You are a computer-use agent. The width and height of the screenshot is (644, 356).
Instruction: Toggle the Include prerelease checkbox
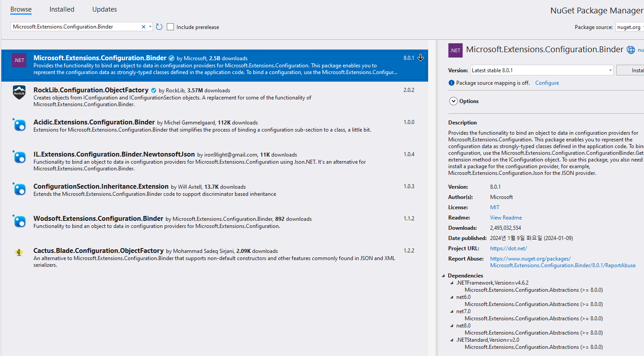170,27
